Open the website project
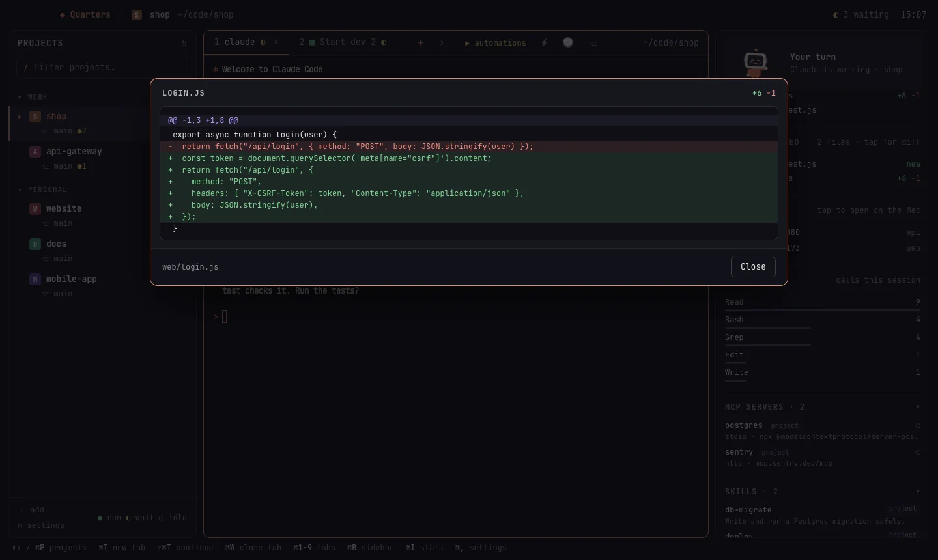 [x=102, y=216]
